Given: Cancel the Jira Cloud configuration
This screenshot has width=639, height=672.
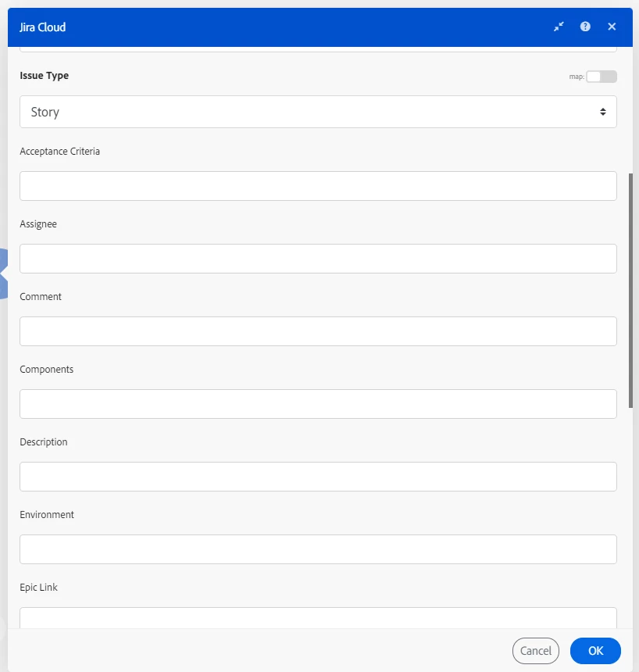Looking at the screenshot, I should tap(536, 651).
